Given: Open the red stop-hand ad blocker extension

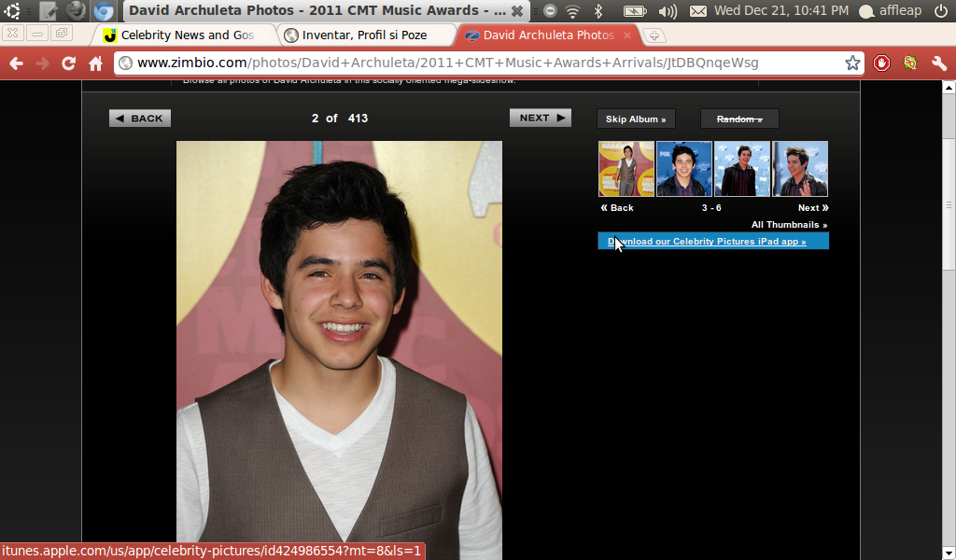Looking at the screenshot, I should 881,63.
